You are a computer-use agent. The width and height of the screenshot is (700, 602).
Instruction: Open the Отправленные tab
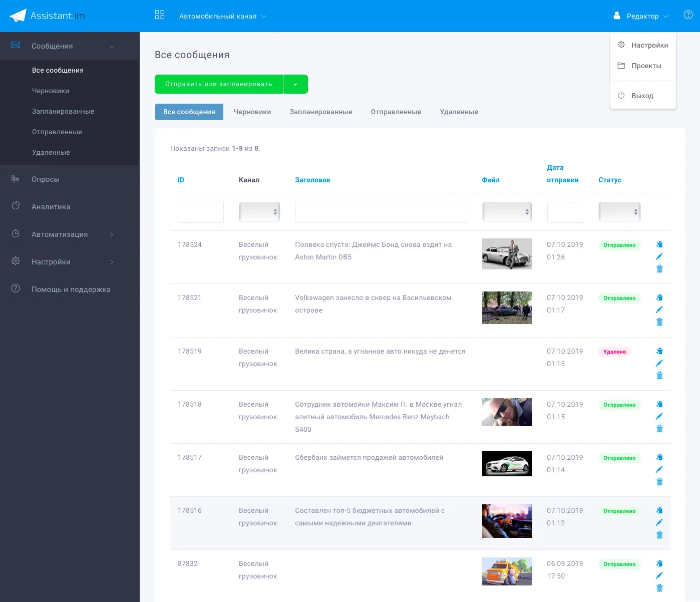(x=396, y=112)
